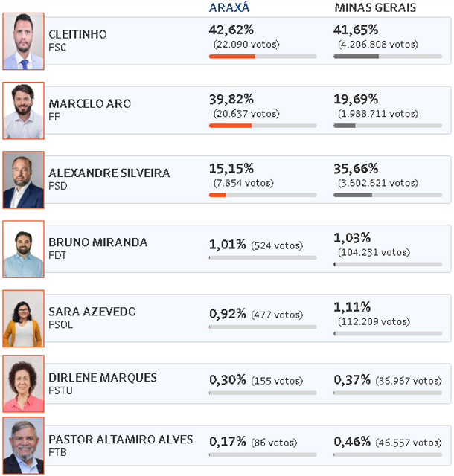Select Alexandre Silveira's portrait thumbnail

point(23,180)
